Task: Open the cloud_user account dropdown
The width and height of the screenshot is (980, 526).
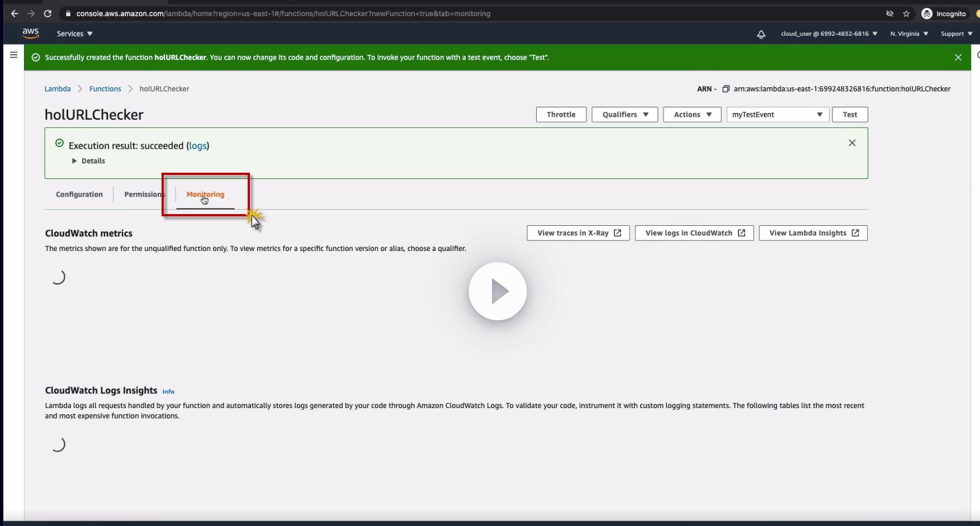Action: click(x=829, y=34)
